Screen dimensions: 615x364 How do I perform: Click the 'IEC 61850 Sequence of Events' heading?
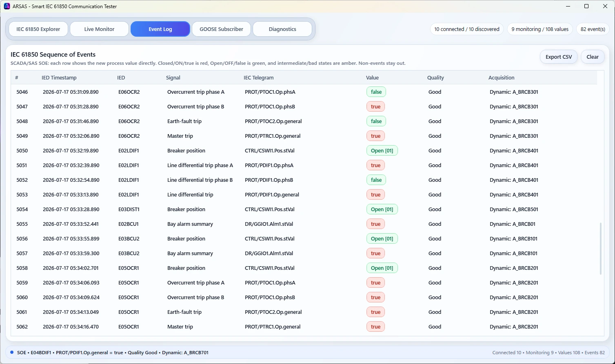point(53,55)
